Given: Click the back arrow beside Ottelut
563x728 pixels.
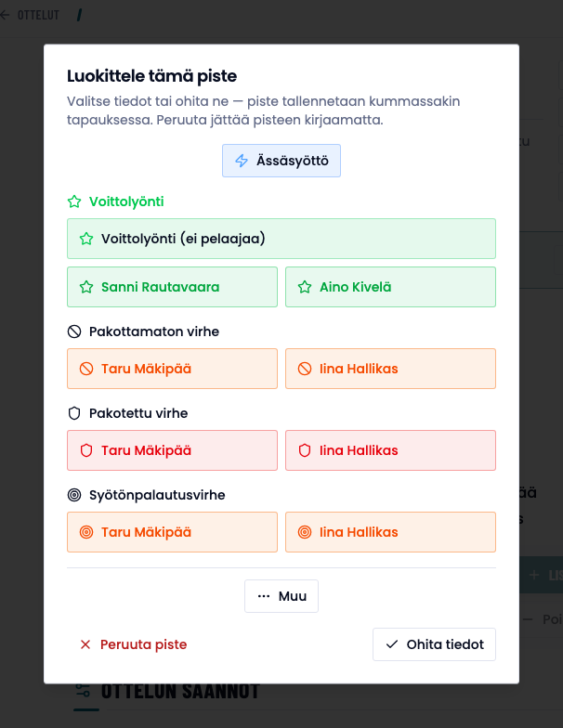Looking at the screenshot, I should click(6, 15).
